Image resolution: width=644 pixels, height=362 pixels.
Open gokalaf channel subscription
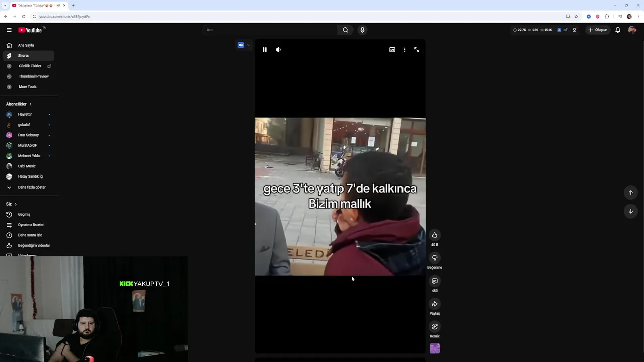[x=29, y=125]
